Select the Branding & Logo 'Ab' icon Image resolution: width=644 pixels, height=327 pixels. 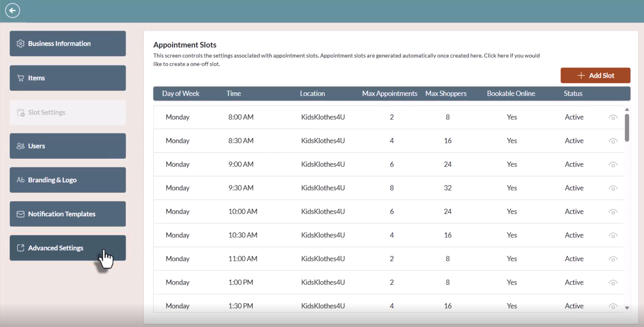tap(21, 180)
